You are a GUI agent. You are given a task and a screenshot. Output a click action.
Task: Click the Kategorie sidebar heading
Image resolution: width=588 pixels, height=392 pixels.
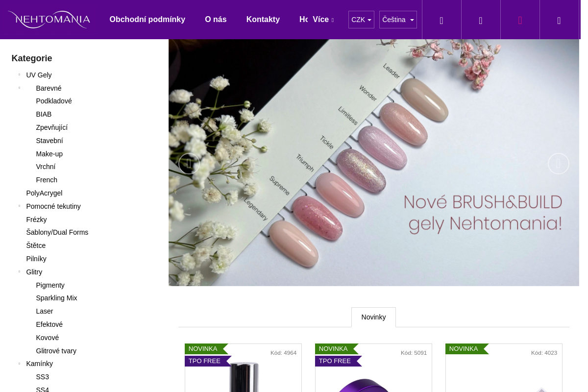[32, 58]
